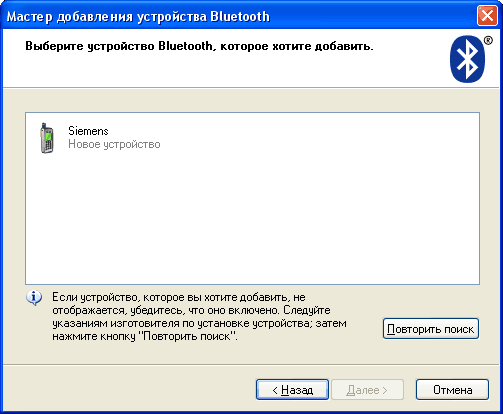Viewport: 503px width, 414px height.
Task: Click the 'Новое устройство' status text
Action: point(114,144)
